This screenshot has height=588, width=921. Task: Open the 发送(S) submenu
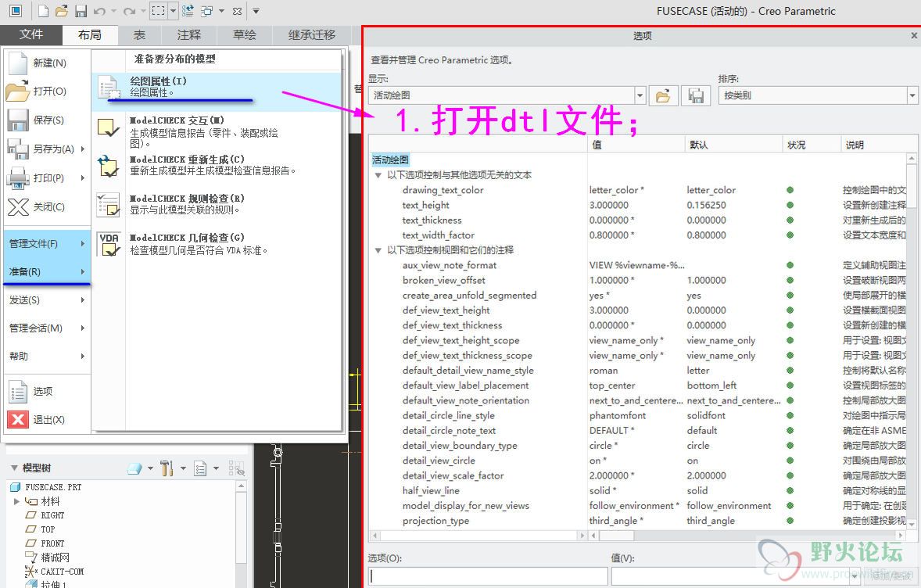point(47,299)
